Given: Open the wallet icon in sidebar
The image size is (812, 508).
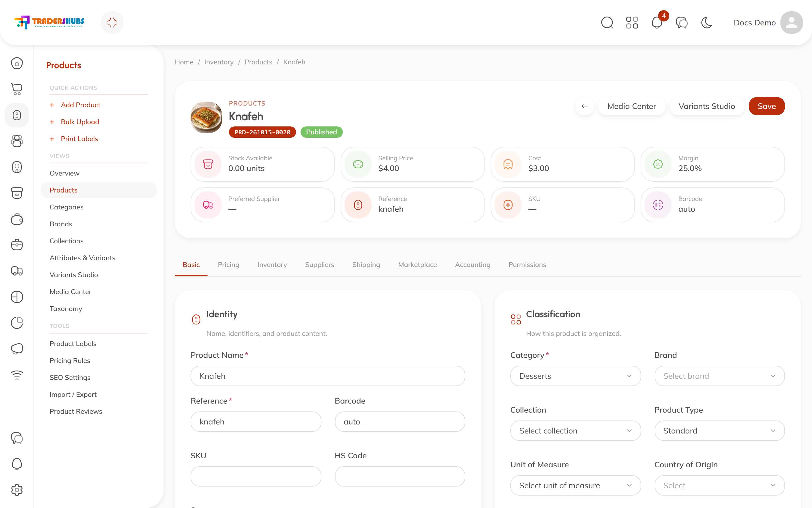Looking at the screenshot, I should (x=17, y=219).
